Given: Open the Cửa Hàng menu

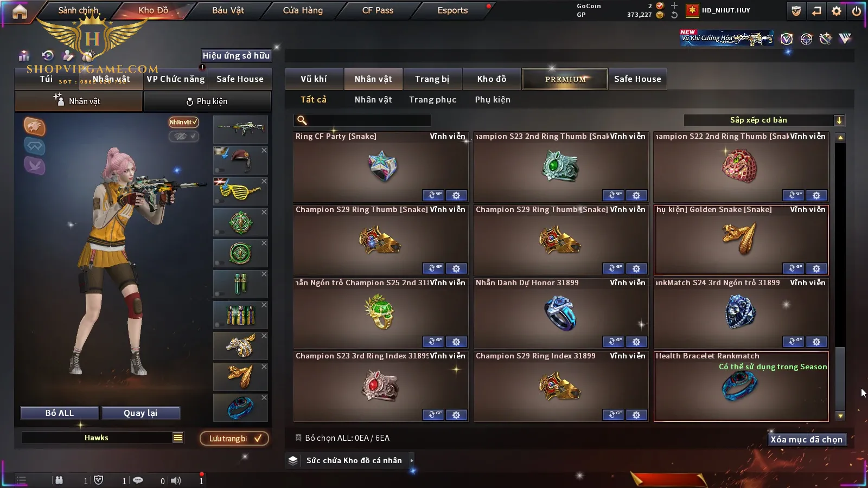Looking at the screenshot, I should pos(303,10).
